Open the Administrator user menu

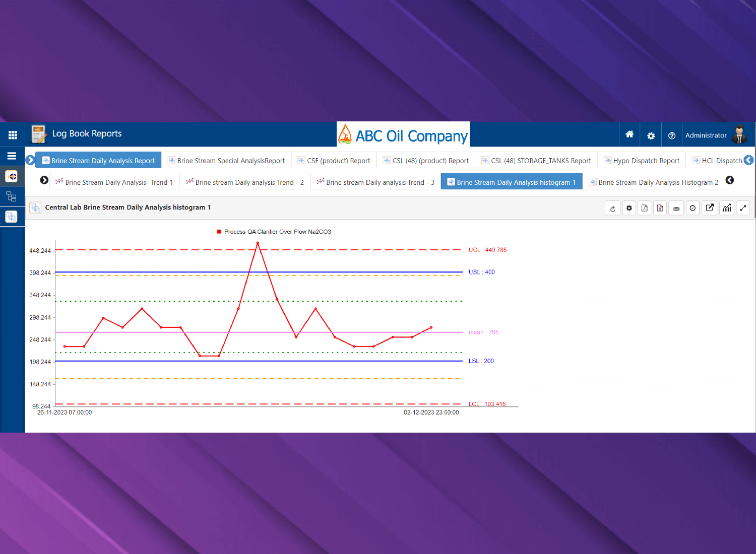coord(716,135)
